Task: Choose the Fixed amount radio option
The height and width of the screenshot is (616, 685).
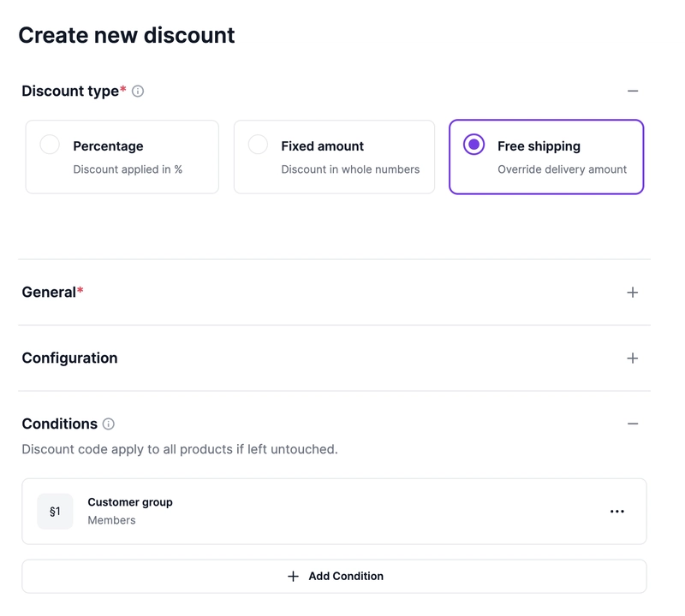Action: (258, 145)
